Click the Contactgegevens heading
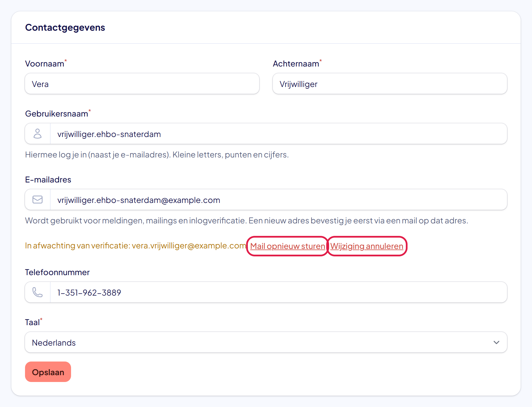Image resolution: width=532 pixels, height=407 pixels. [x=65, y=28]
